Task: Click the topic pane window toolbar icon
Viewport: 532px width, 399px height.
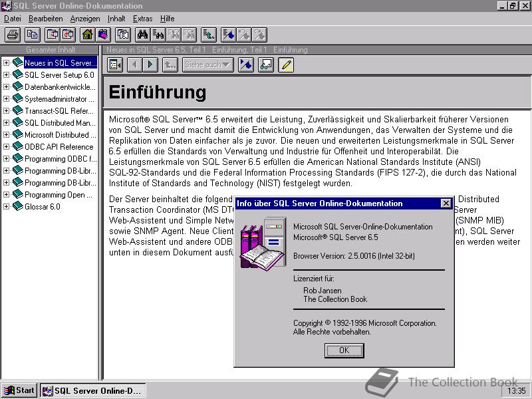Action: pos(68,35)
